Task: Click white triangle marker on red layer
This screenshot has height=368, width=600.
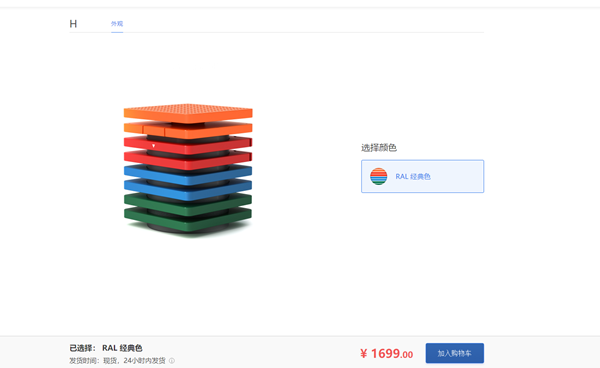Action: point(153,146)
